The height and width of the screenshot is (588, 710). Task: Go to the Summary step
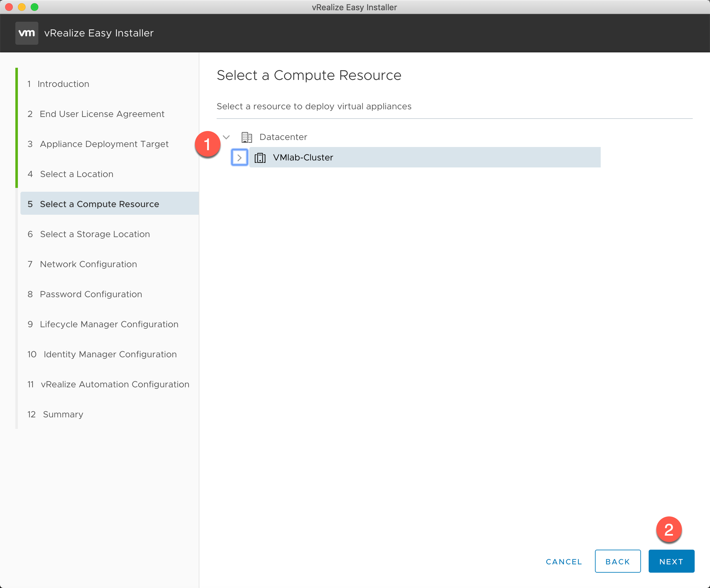[55, 414]
